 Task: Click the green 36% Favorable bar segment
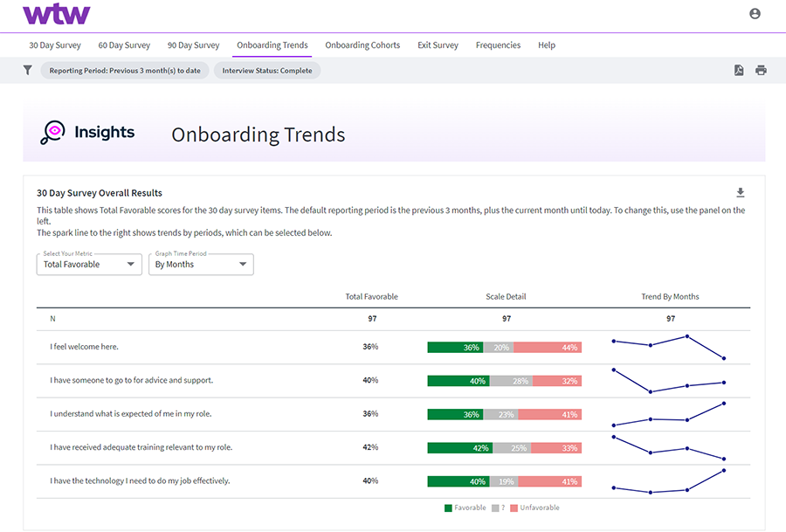454,347
